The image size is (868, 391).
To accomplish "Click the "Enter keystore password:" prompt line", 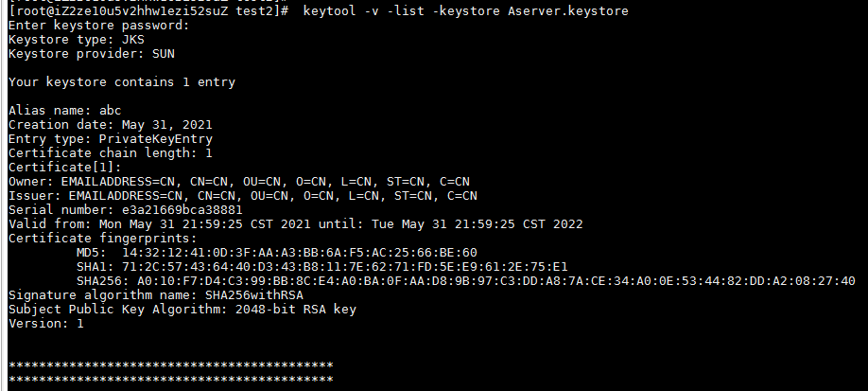I will tap(99, 25).
